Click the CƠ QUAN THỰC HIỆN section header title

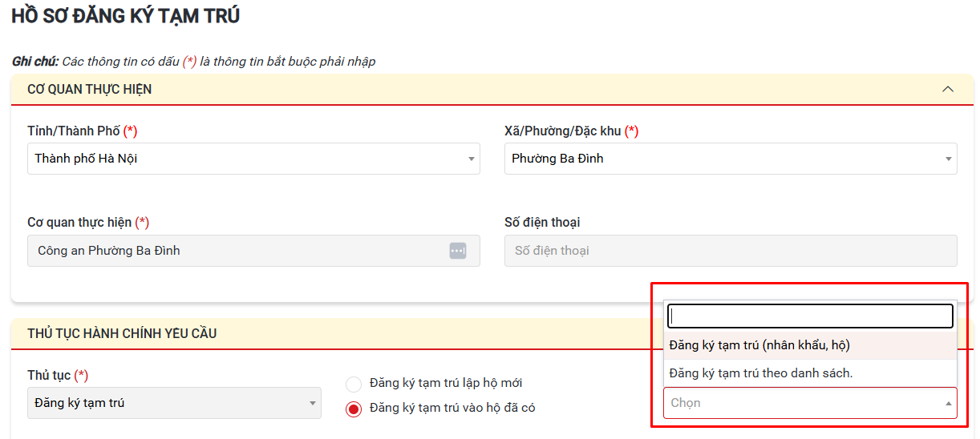[x=89, y=89]
